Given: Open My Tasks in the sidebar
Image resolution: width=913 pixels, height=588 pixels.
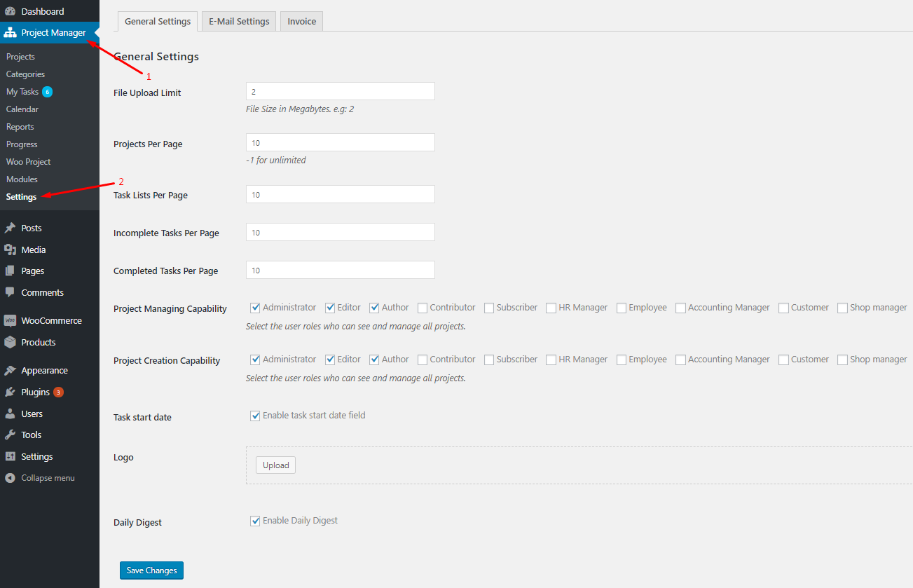Looking at the screenshot, I should [22, 92].
